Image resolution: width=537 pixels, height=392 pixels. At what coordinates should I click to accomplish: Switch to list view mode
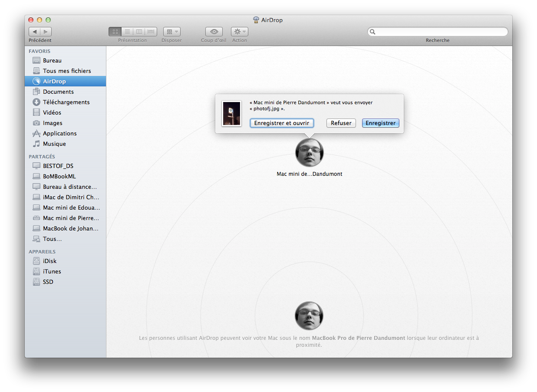127,31
